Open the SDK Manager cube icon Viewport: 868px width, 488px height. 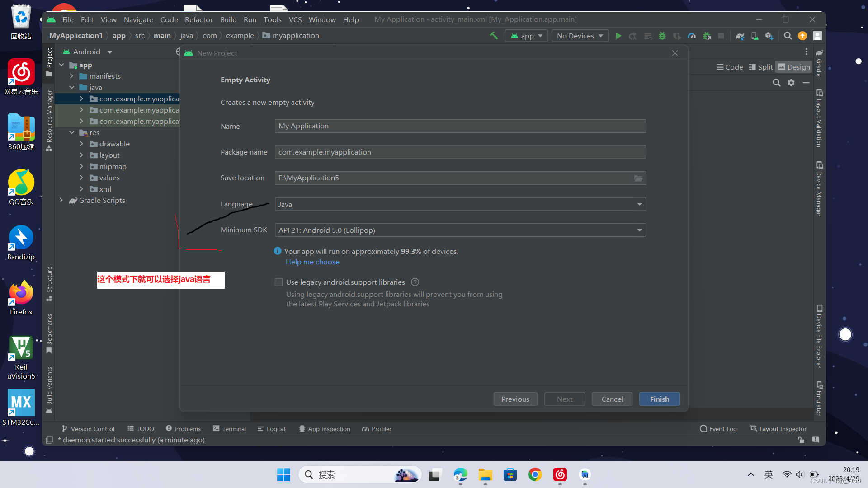click(769, 36)
